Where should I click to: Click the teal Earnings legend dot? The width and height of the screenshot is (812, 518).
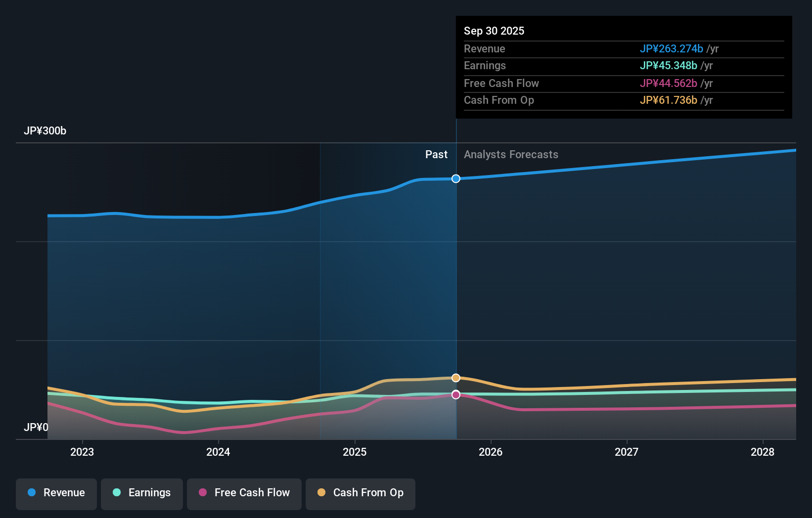pos(116,493)
